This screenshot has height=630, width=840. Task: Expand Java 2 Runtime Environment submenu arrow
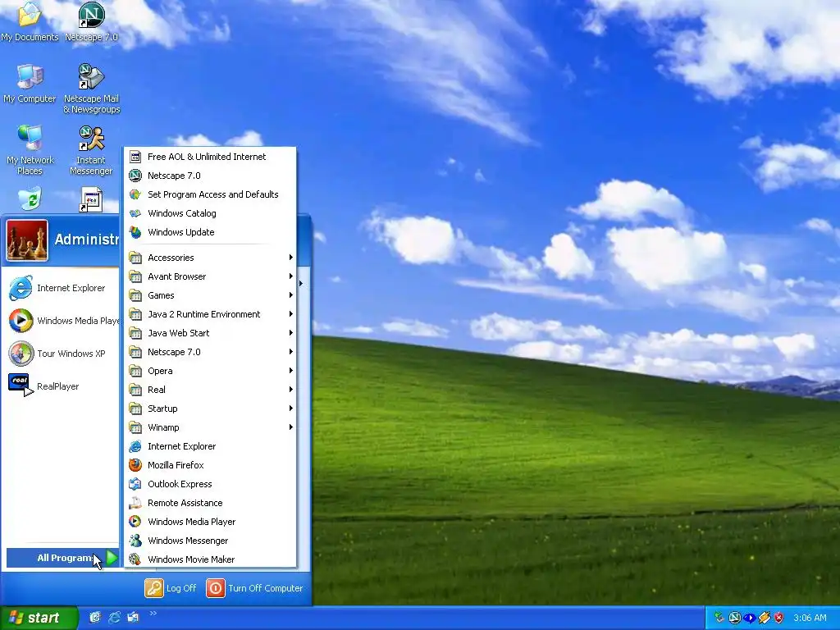[291, 314]
